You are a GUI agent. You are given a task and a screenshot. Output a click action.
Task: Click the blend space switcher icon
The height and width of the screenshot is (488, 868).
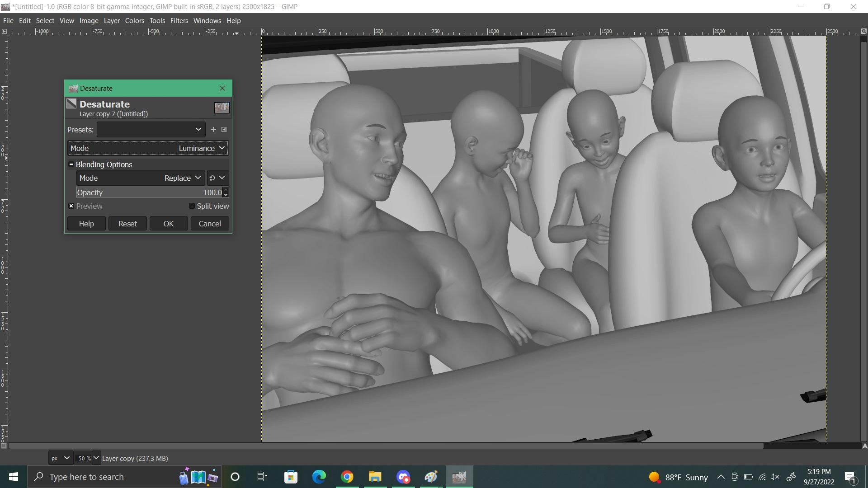(217, 178)
